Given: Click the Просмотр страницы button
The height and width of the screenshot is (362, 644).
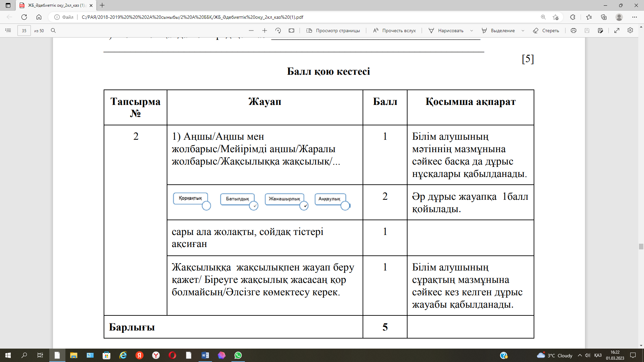Looking at the screenshot, I should [333, 31].
